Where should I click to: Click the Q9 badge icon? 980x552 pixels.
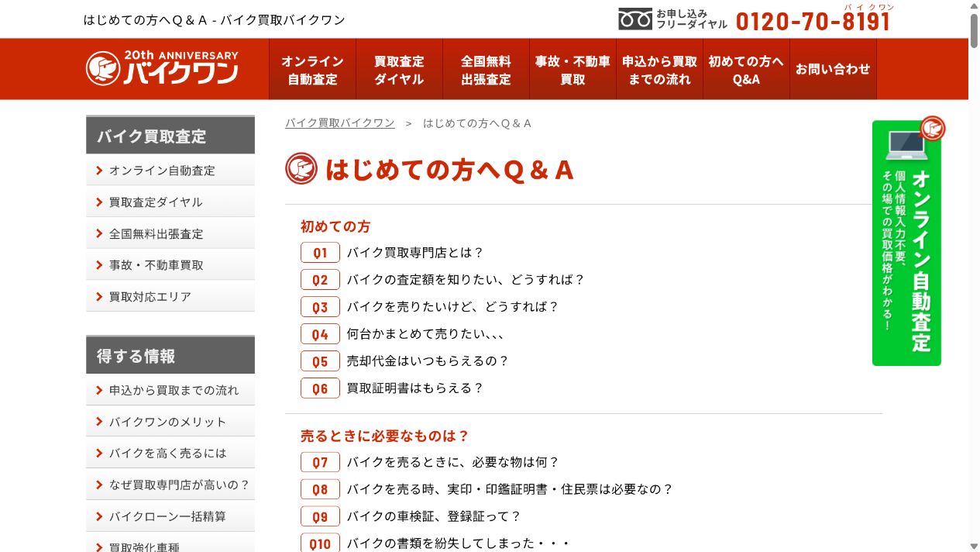click(x=320, y=516)
